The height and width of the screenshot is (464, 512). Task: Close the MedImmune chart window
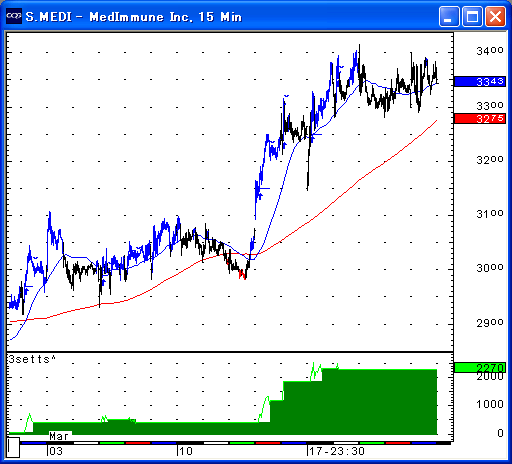(495, 16)
